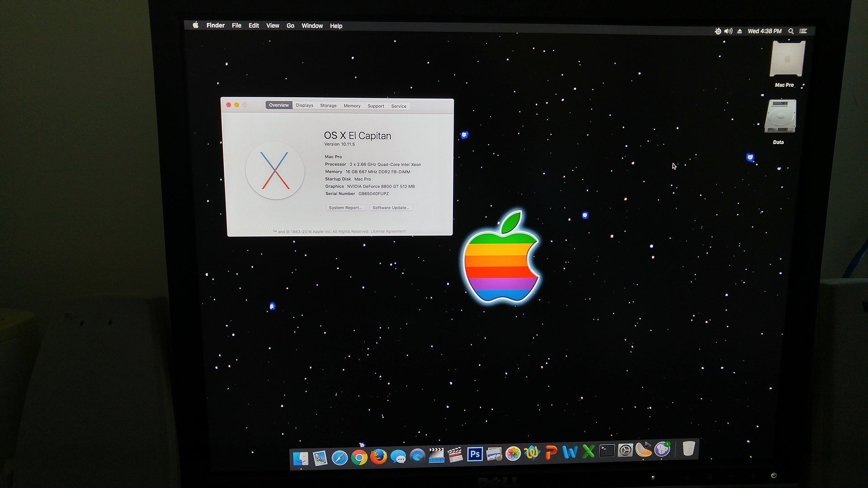Open the striped clapperboard Dock icon
This screenshot has width=868, height=488.
click(x=456, y=455)
